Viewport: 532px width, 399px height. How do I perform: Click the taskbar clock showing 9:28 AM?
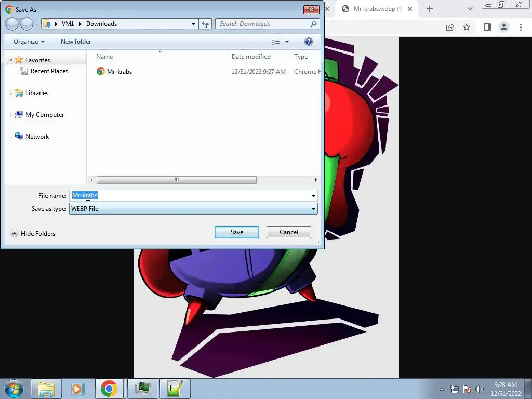(x=506, y=385)
